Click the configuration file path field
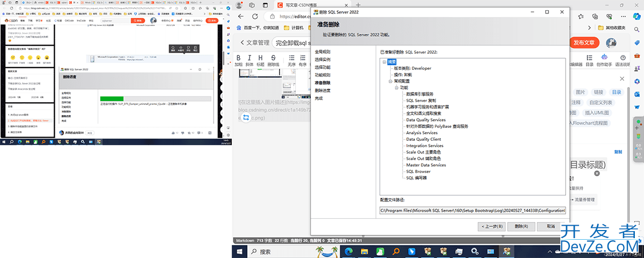Viewport: 644px width, 258px height. coord(472,210)
